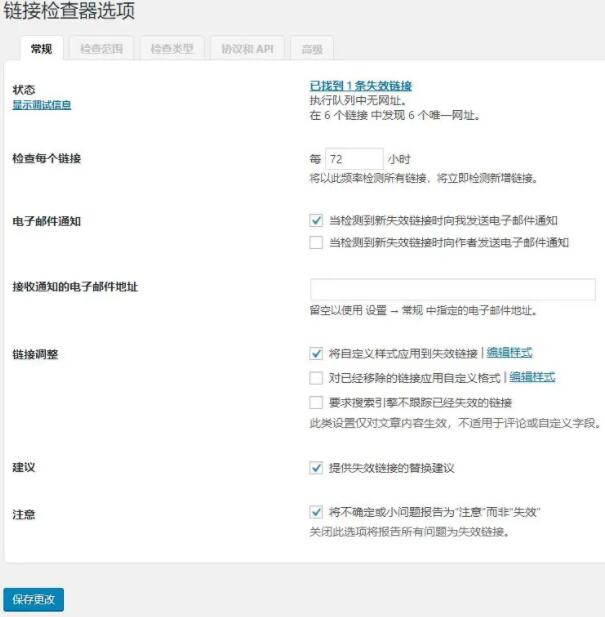Open the 协议和 API tab

[x=247, y=49]
